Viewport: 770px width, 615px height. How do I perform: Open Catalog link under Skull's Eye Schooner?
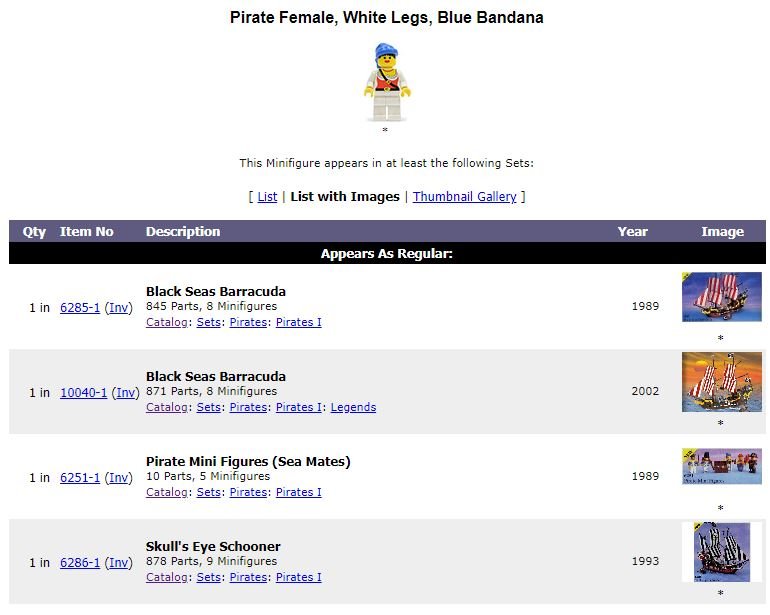[166, 577]
